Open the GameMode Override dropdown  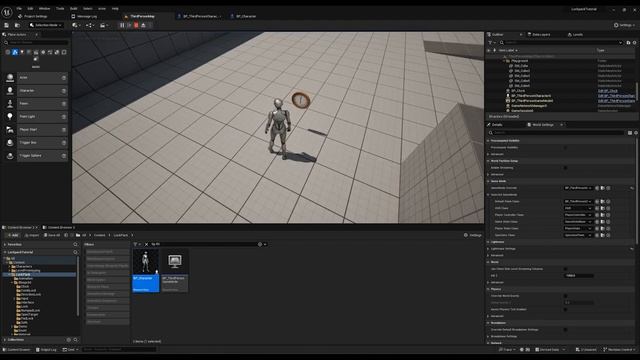tap(578, 188)
